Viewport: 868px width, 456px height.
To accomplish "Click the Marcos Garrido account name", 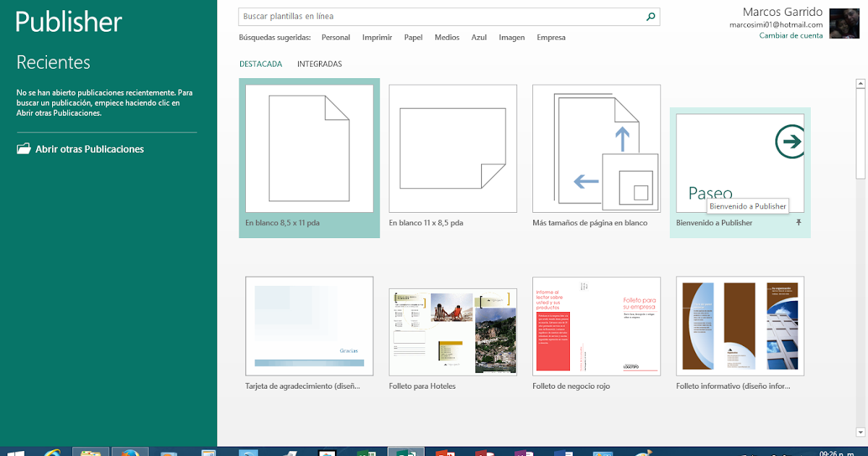I will tap(782, 12).
